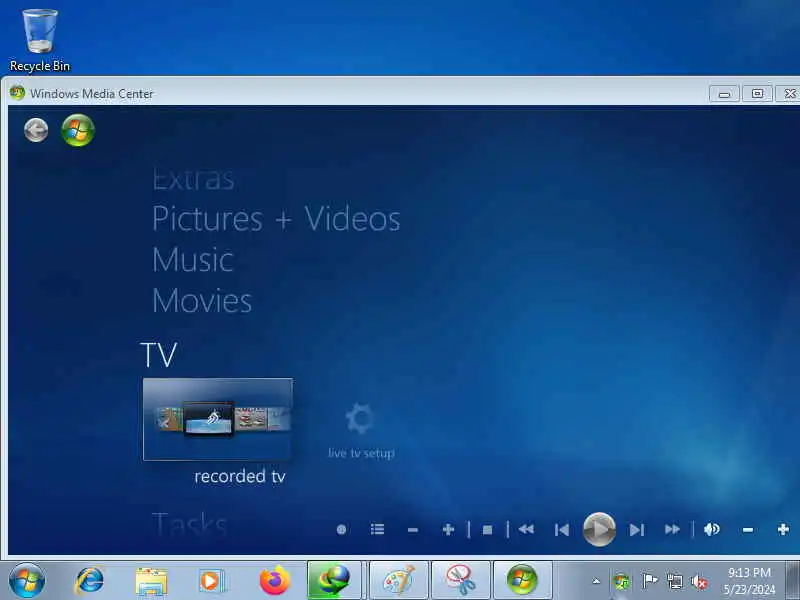Open the Extras menu category
The height and width of the screenshot is (600, 800).
[x=193, y=180]
